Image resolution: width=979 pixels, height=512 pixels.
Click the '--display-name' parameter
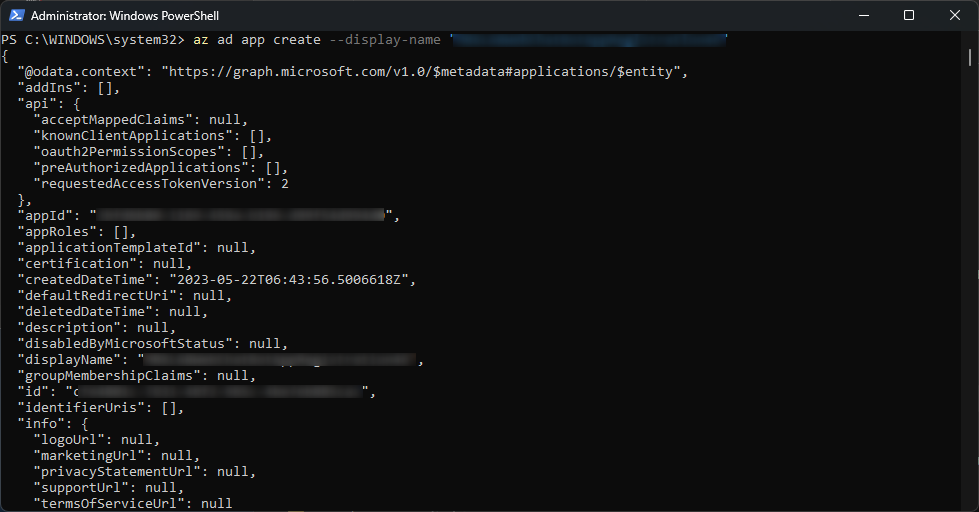(385, 40)
